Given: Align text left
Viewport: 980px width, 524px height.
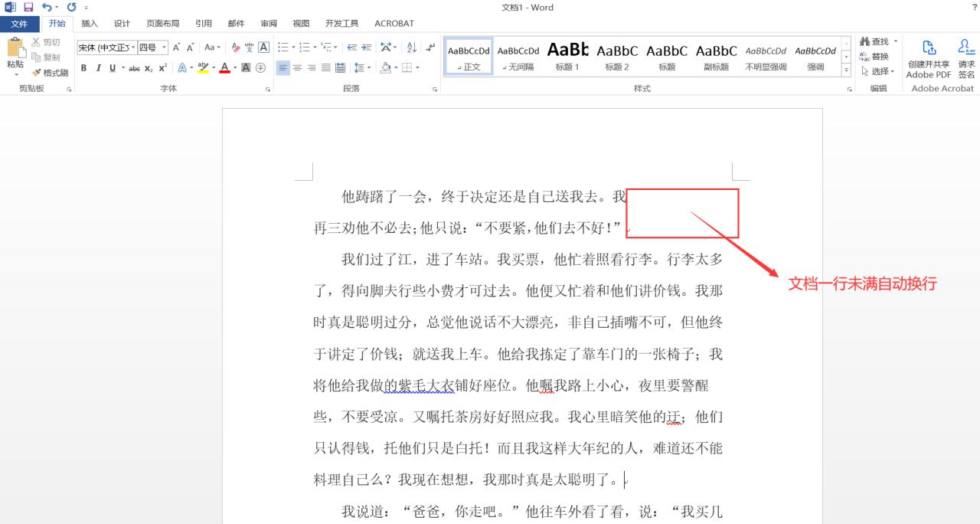Looking at the screenshot, I should (283, 68).
